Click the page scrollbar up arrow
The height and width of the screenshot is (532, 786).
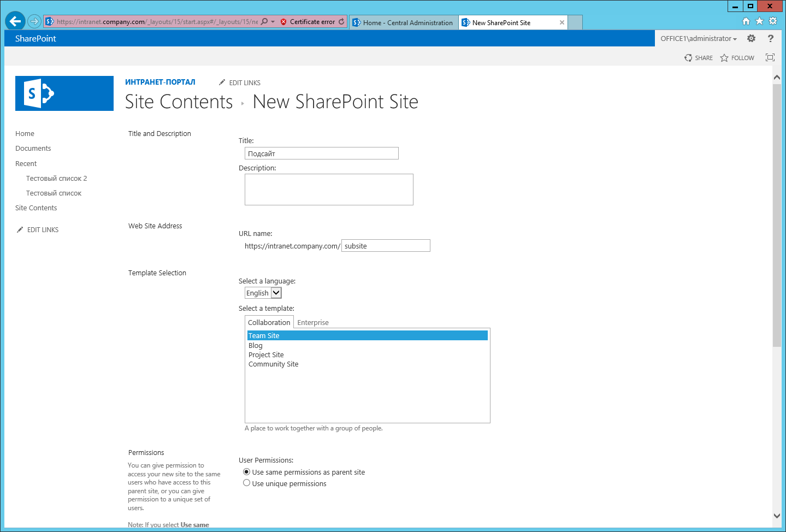pos(777,78)
